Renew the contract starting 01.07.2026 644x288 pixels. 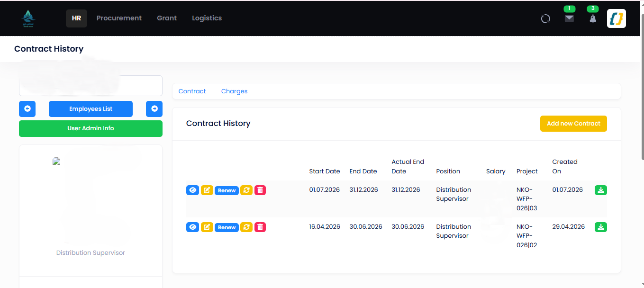pos(227,190)
